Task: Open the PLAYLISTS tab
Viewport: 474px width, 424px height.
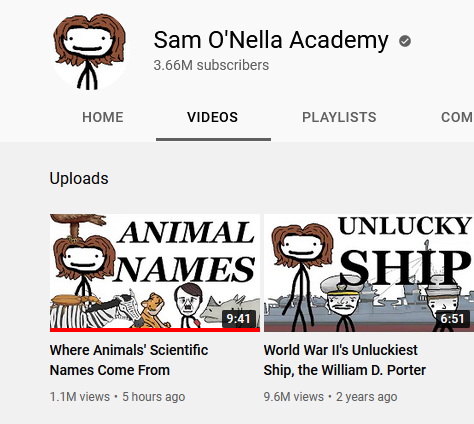Action: [339, 117]
